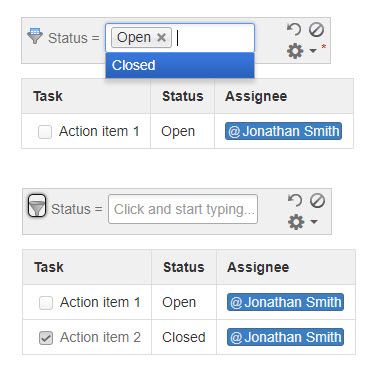392x377 pixels.
Task: Open the gear settings in lower filter bar
Action: click(x=296, y=222)
